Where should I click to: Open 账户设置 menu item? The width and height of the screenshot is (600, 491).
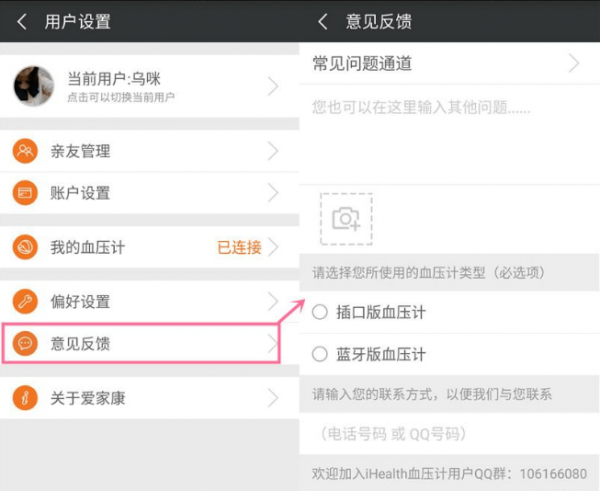coord(150,193)
